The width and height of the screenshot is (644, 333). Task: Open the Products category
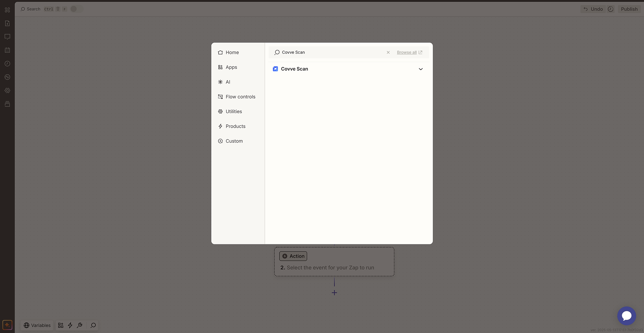pos(235,126)
